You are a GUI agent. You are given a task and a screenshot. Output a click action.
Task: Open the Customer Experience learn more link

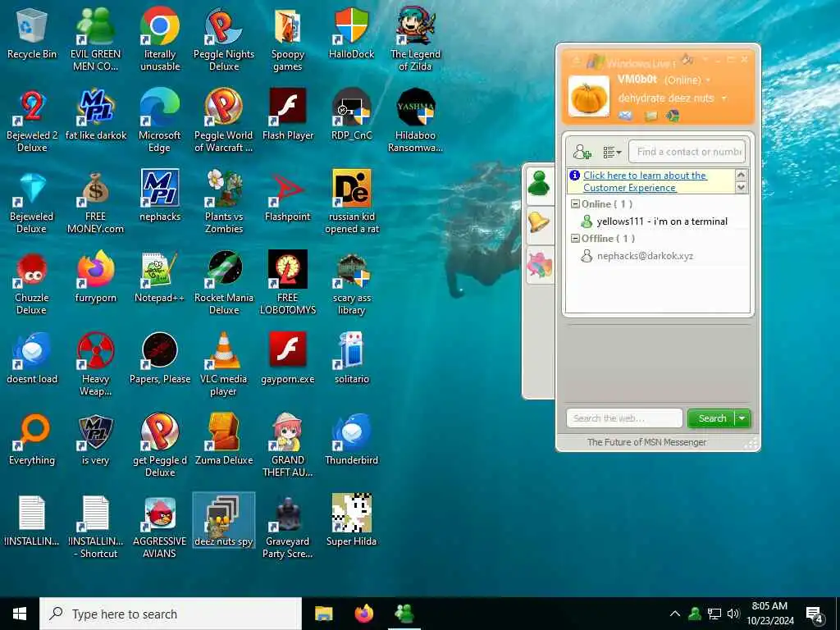pos(645,181)
